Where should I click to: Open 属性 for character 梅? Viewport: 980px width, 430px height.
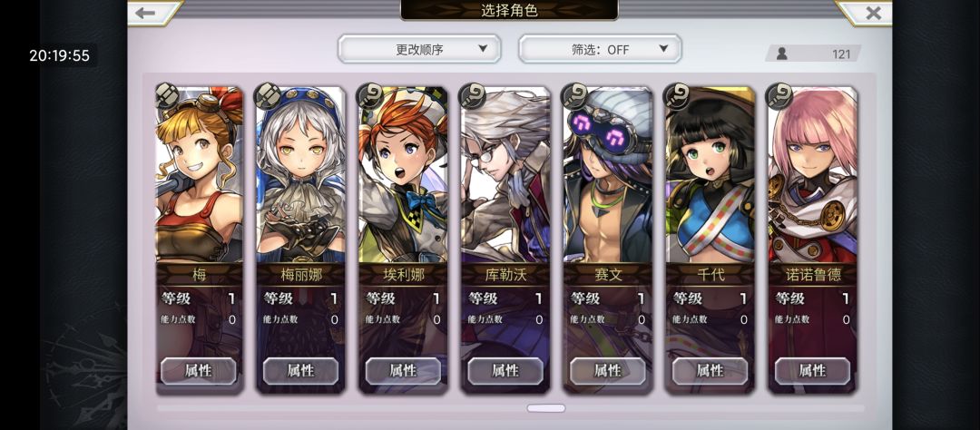point(199,371)
